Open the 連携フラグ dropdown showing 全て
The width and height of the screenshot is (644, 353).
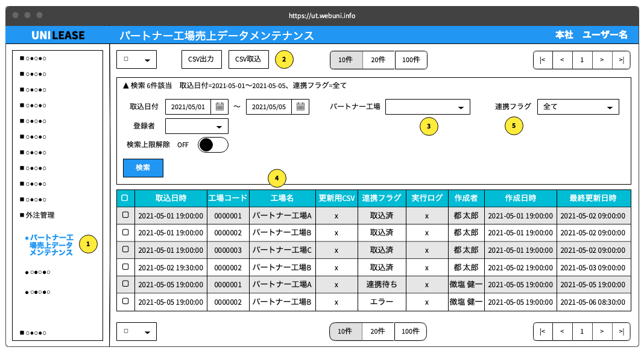tap(577, 107)
